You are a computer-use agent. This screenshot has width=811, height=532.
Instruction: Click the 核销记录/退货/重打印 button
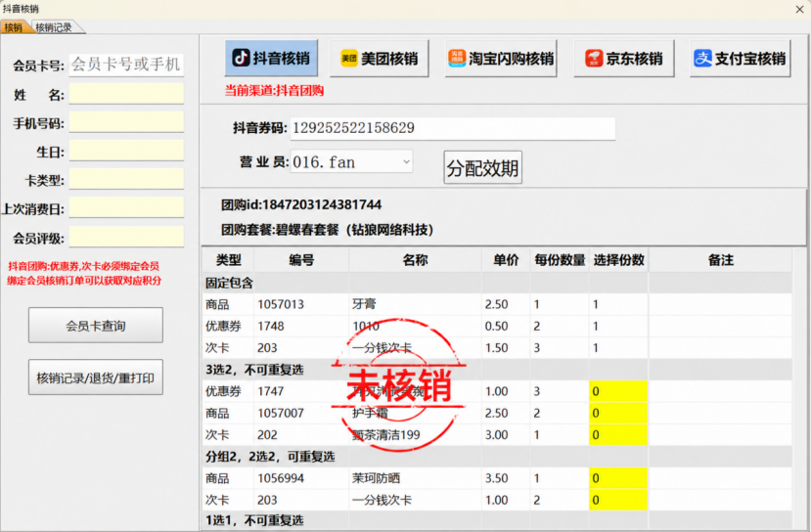[x=96, y=377]
